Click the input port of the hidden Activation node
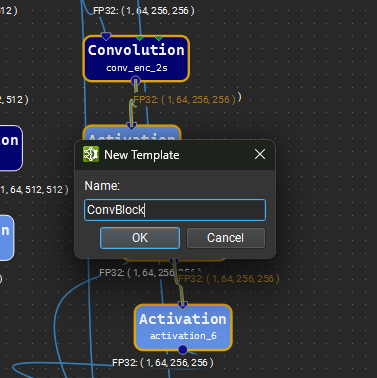The height and width of the screenshot is (378, 377). [132, 126]
